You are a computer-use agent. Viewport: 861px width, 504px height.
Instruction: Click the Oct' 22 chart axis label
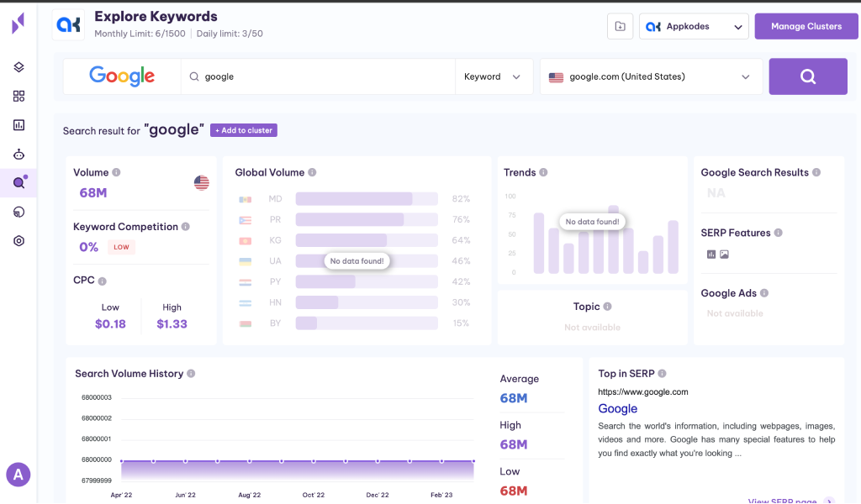[x=314, y=495]
